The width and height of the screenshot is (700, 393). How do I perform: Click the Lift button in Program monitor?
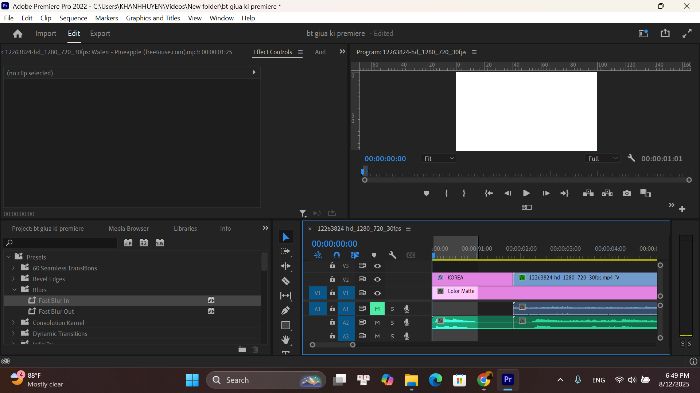[x=588, y=193]
